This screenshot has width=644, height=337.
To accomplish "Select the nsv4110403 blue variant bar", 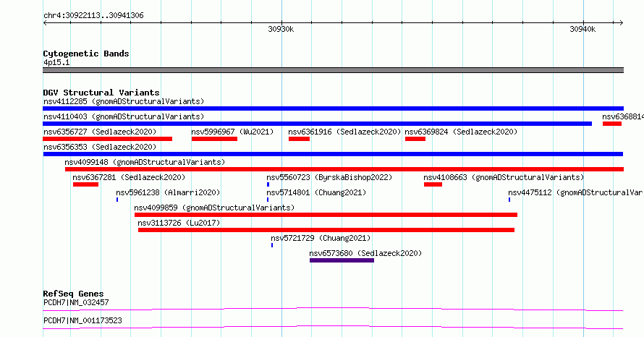I will [x=318, y=124].
